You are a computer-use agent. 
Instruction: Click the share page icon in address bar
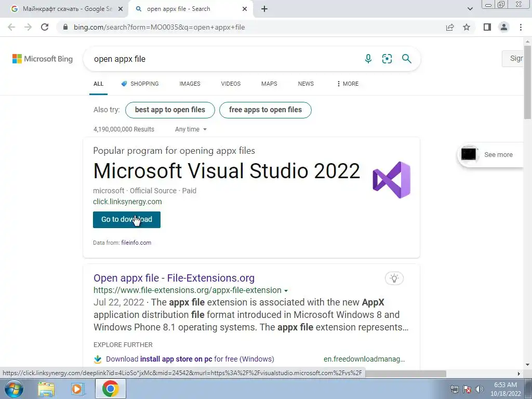[x=450, y=27]
